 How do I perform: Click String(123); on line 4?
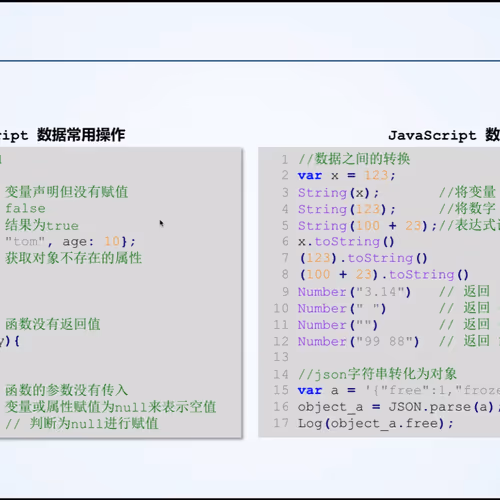click(347, 209)
